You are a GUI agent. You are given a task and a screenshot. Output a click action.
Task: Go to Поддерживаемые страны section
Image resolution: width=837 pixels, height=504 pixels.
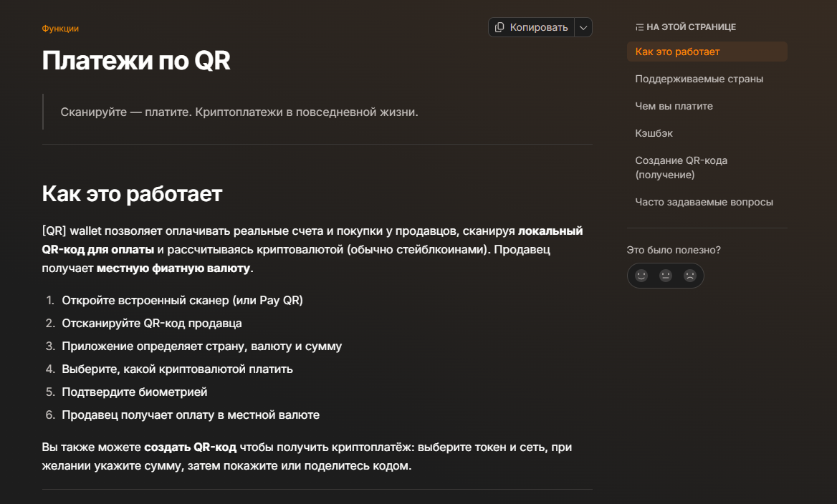coord(699,79)
